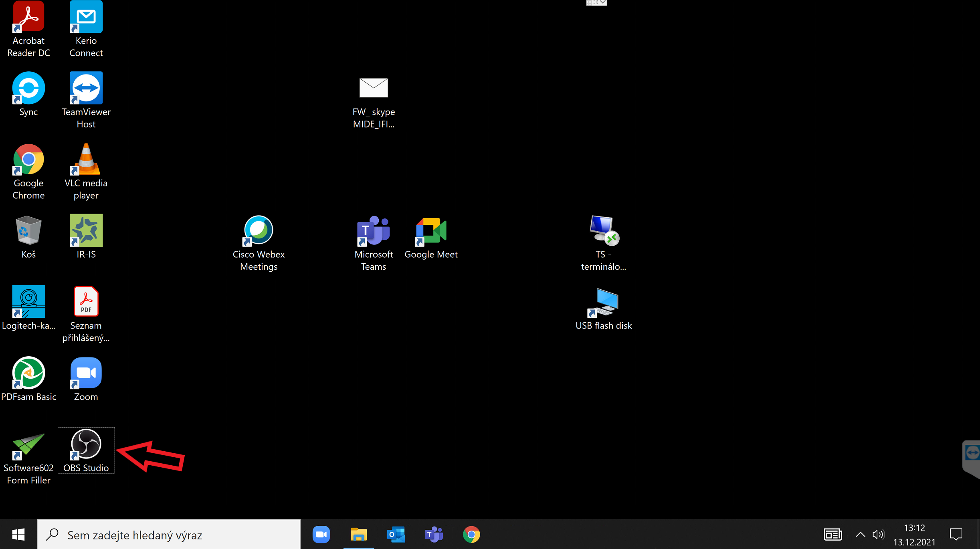This screenshot has width=980, height=549.
Task: Open Outlook from the taskbar
Action: pos(396,534)
